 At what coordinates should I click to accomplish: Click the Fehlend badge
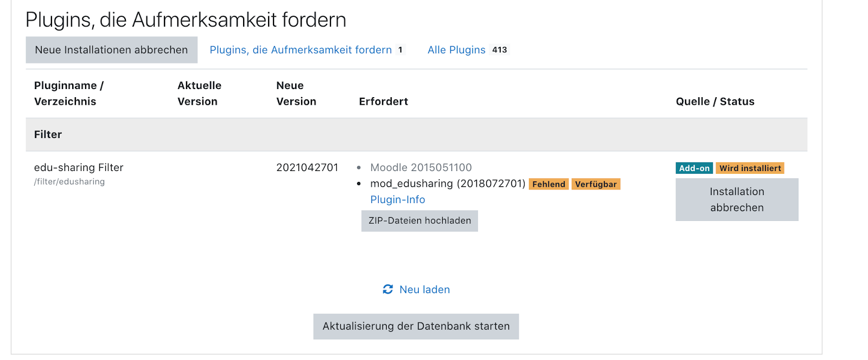click(x=548, y=184)
